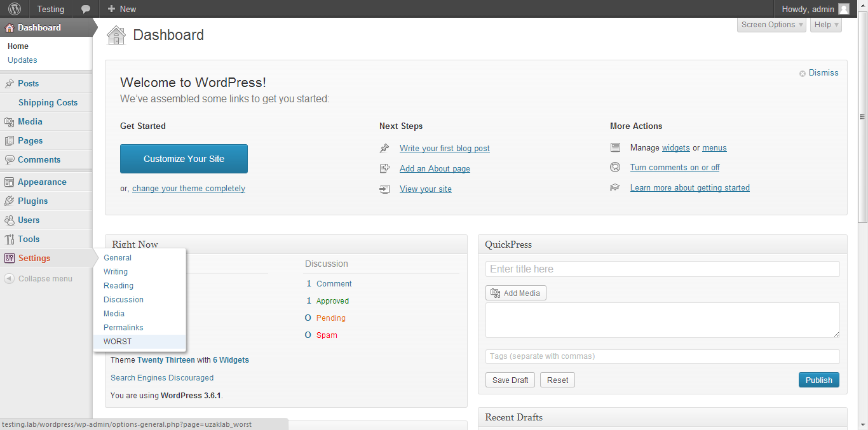
Task: Click Write your first blog post
Action: coord(445,148)
